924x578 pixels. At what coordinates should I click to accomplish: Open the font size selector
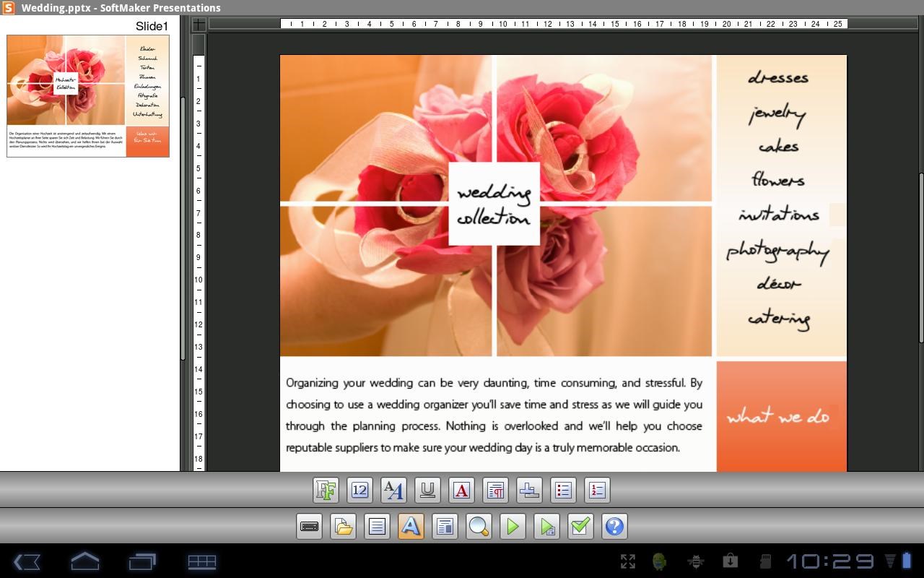tap(360, 490)
